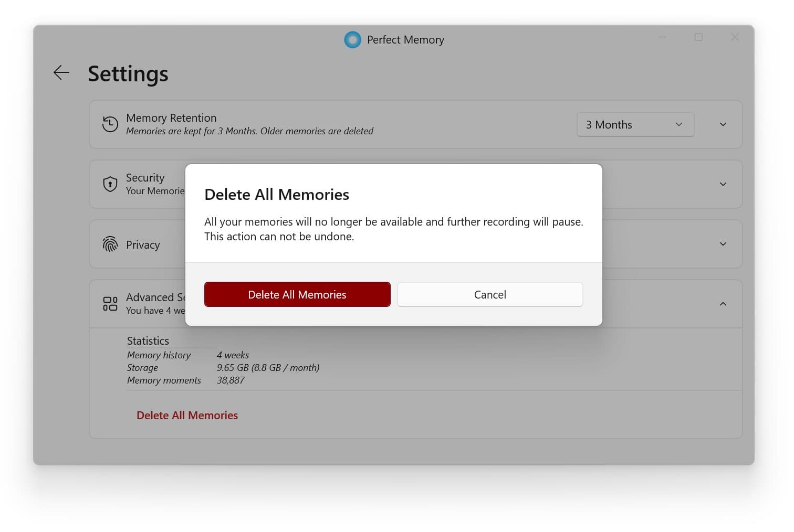This screenshot has height=532, width=794.
Task: Click the Memory Retention clock icon
Action: coord(110,124)
